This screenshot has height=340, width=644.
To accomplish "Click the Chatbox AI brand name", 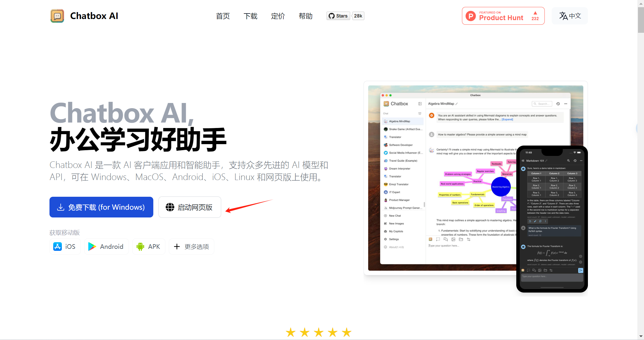I will pos(94,16).
